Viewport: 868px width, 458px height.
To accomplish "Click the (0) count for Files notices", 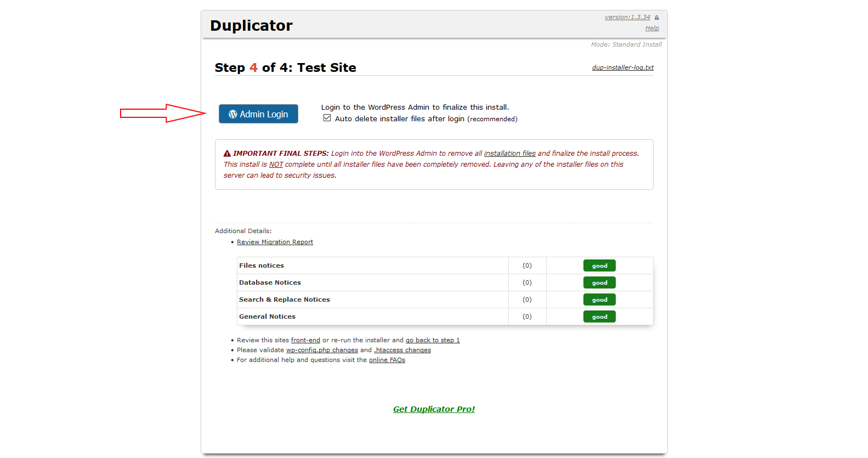I will click(527, 265).
